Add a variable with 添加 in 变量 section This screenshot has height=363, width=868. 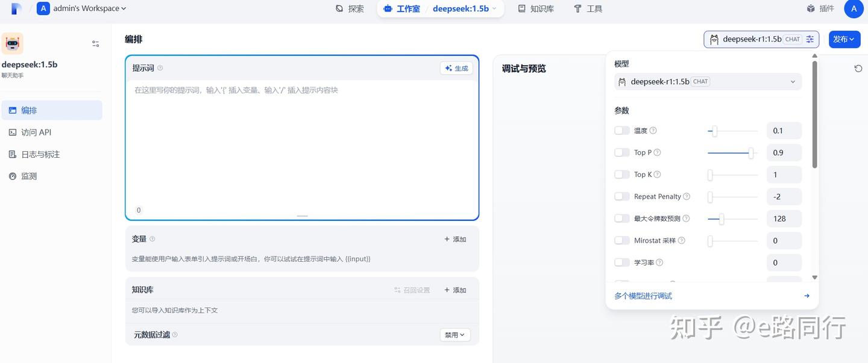click(455, 239)
